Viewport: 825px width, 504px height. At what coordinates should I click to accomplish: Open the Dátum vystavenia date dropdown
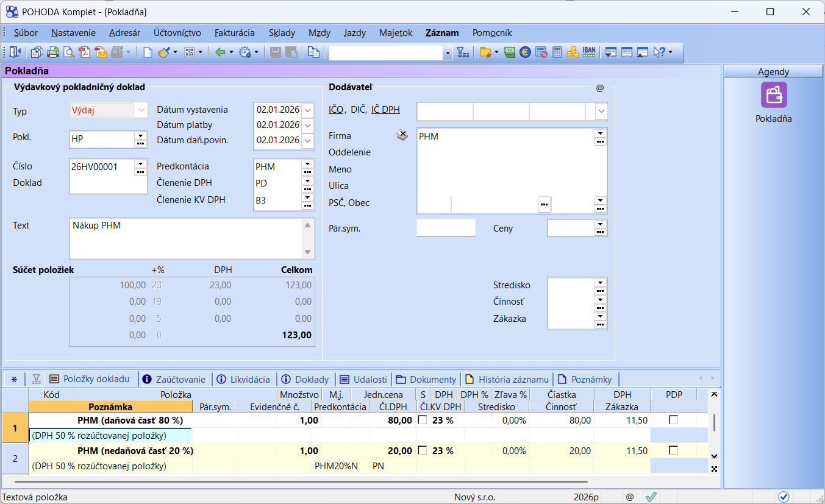point(307,110)
